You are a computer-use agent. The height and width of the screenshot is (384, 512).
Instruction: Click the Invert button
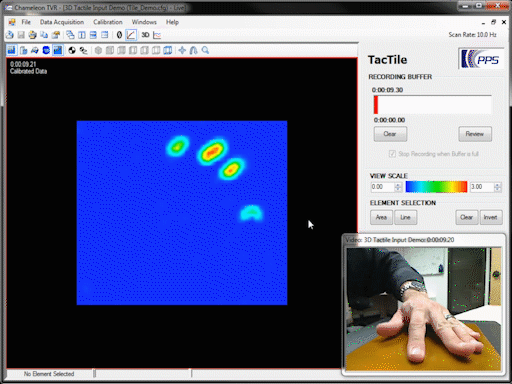coord(491,217)
